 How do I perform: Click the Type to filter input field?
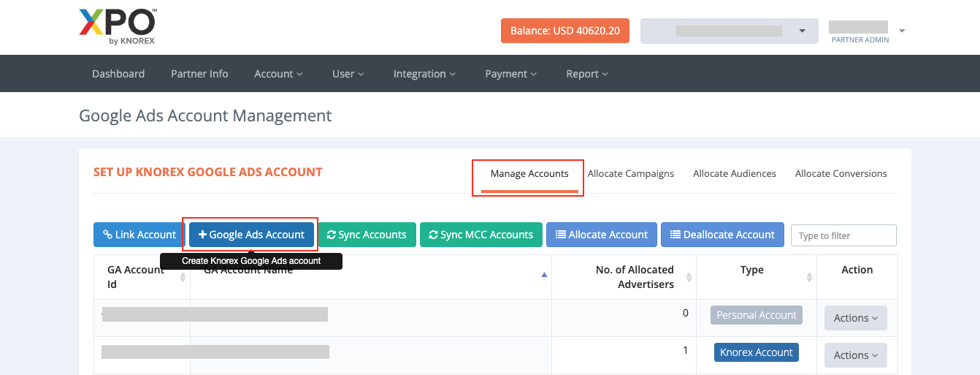click(843, 235)
